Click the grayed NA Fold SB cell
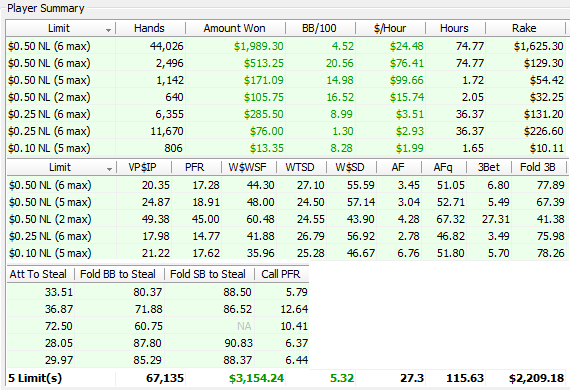570x390 pixels. [244, 326]
